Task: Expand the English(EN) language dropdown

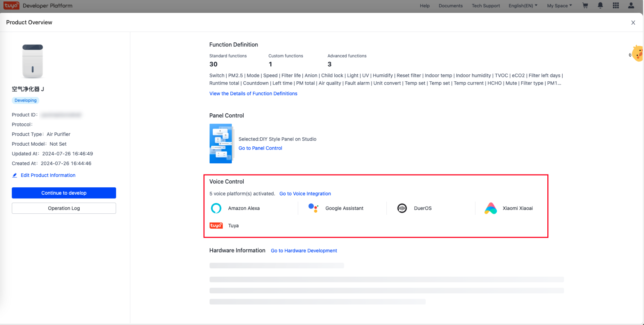Action: tap(523, 6)
